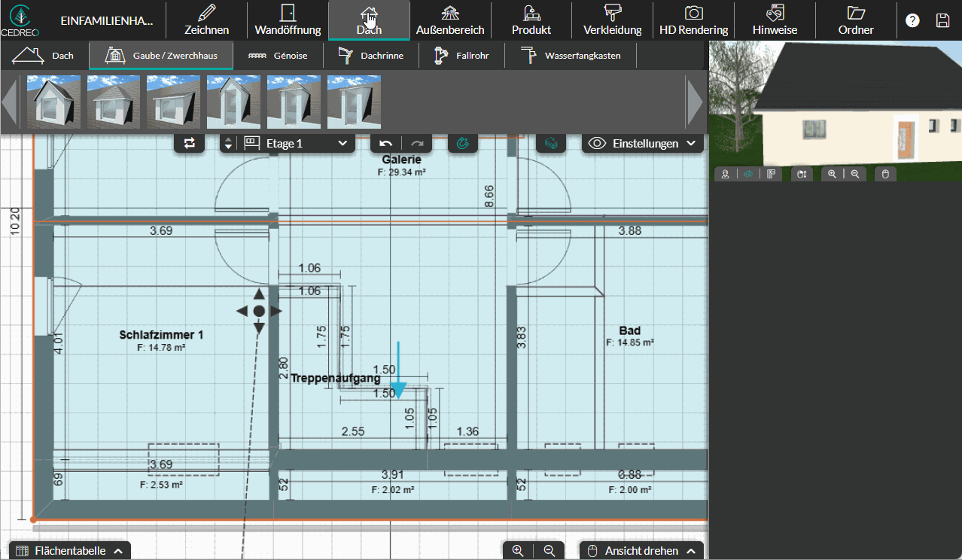The image size is (962, 560).
Task: Click the teal roof view icon under 3D preview
Action: coord(748,174)
